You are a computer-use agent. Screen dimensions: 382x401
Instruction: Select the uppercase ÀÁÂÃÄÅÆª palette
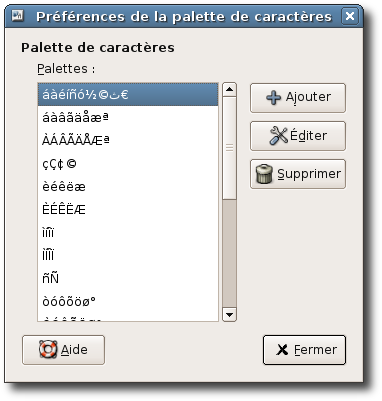pyautogui.click(x=128, y=141)
